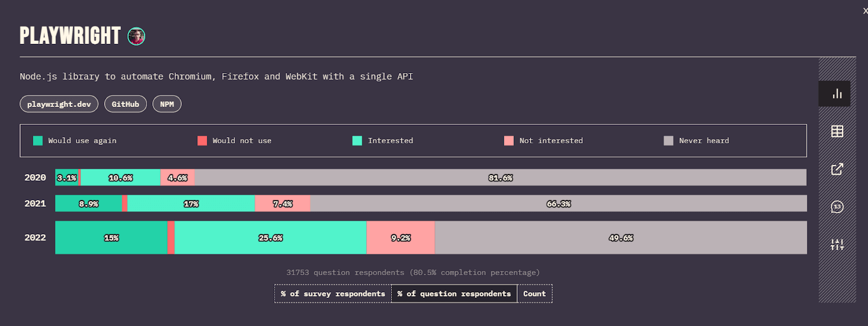Switch to the bar chart view icon

[837, 94]
